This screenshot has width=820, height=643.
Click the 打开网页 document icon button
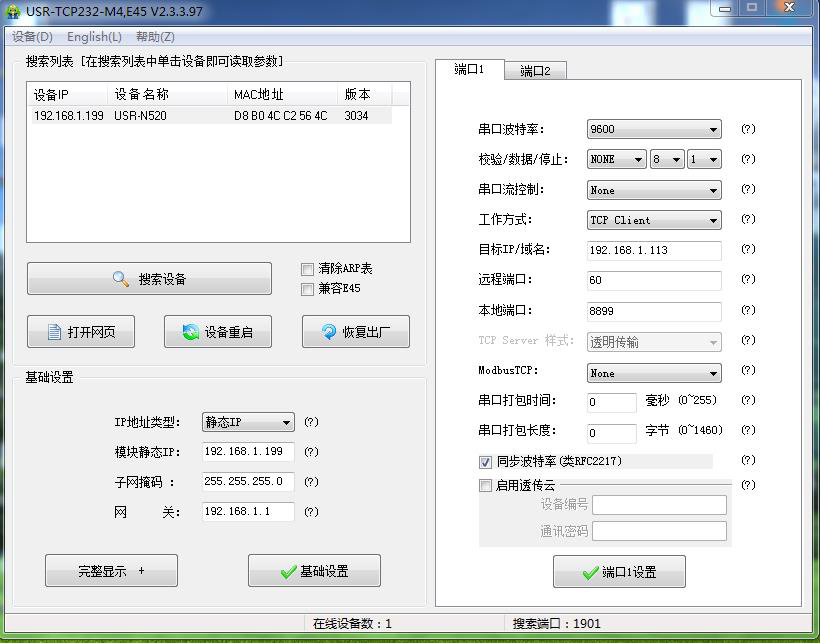[x=81, y=332]
